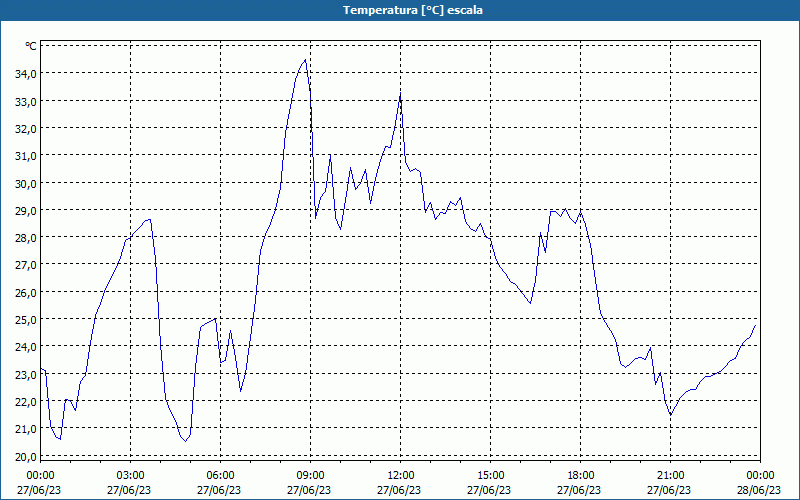
Task: Select the 32,0 y-axis value
Action: tap(26, 129)
